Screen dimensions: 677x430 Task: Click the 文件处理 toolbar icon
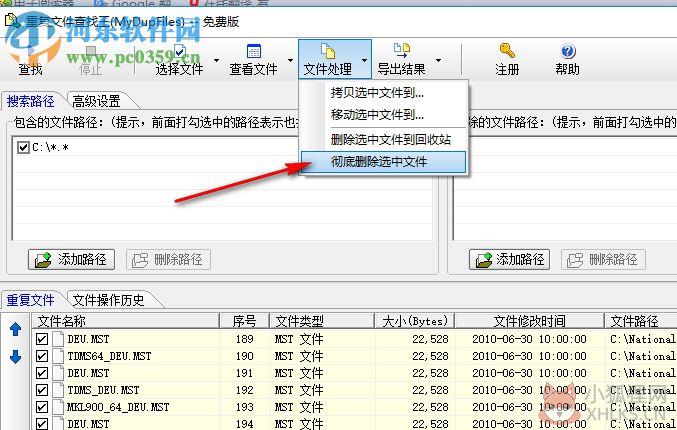tap(328, 51)
